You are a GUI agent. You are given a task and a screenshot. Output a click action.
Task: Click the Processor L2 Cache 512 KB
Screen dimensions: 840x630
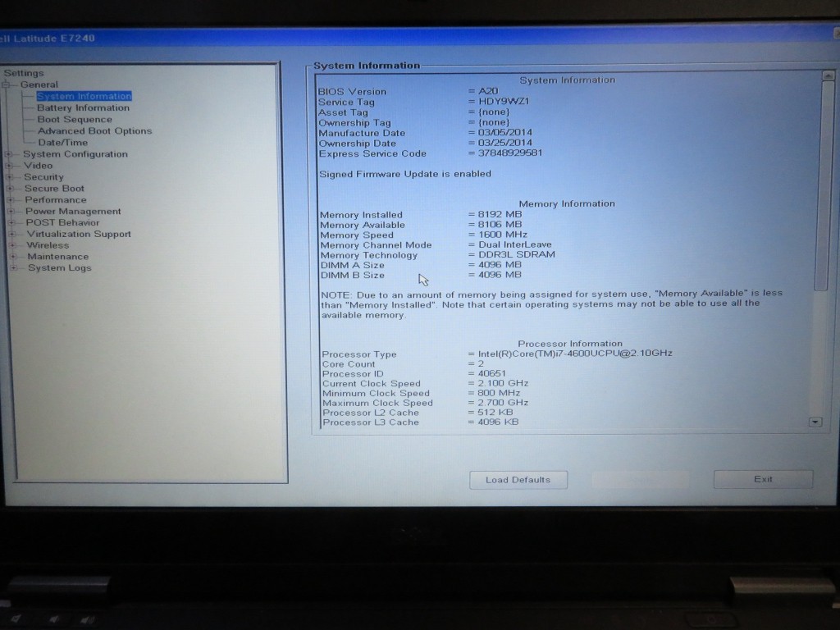(495, 412)
